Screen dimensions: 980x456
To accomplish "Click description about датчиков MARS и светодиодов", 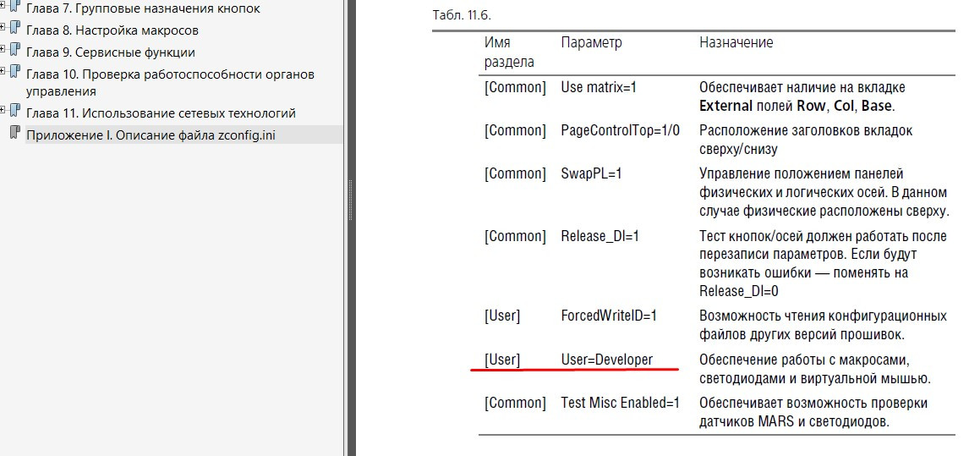I will (813, 412).
